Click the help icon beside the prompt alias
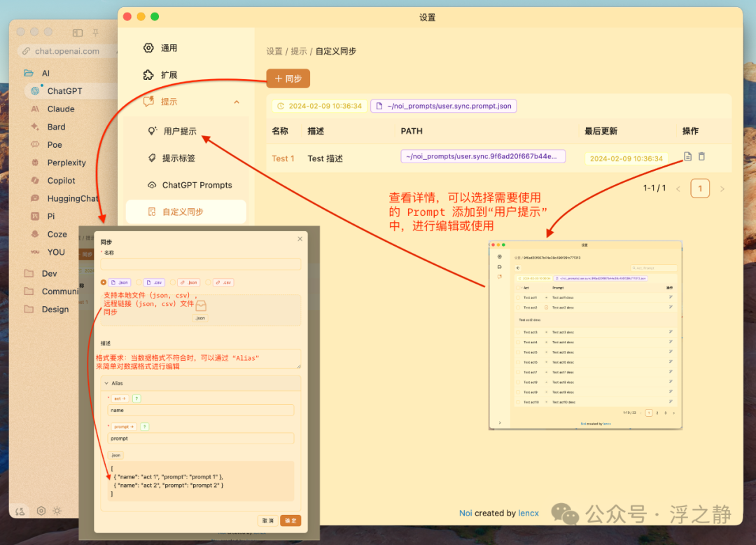Viewport: 756px width, 545px height. (145, 427)
